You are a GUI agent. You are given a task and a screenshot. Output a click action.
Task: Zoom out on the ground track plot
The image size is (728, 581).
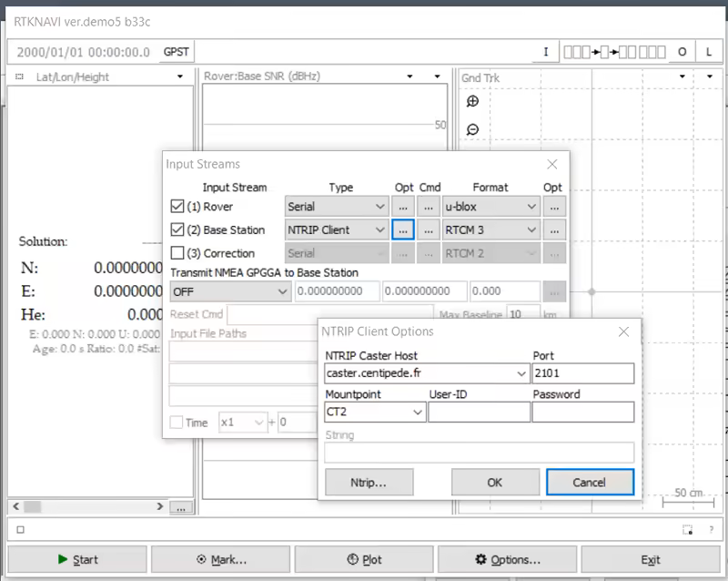[472, 129]
